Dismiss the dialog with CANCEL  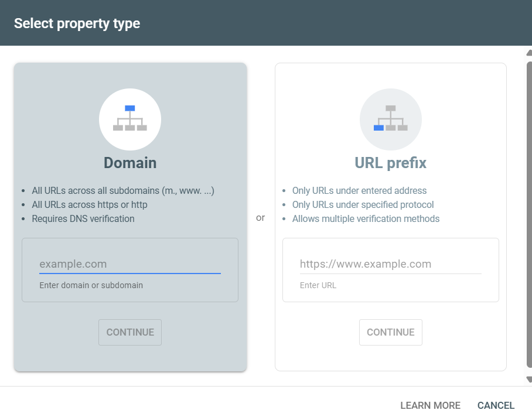[x=496, y=405]
